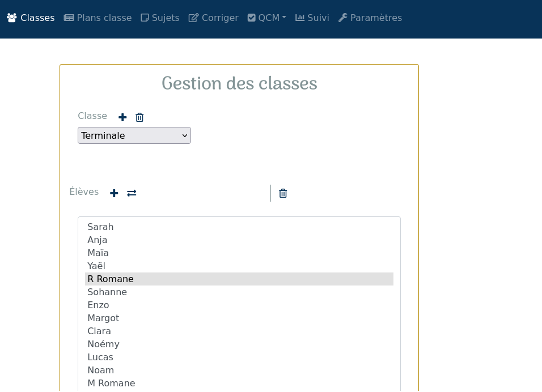Viewport: 542px width, 392px height.
Task: Delete the selected student with trash icon
Action: pyautogui.click(x=283, y=193)
